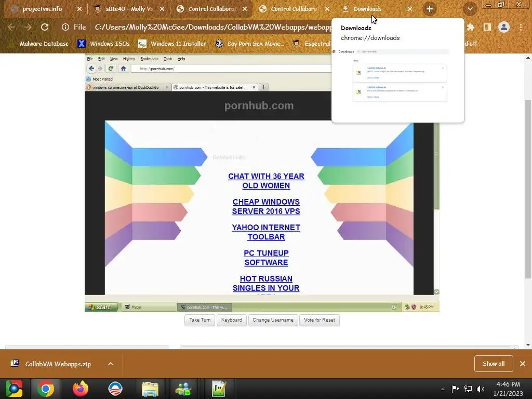Expand CollabVM Webapps.zip download options chevron

click(x=111, y=364)
